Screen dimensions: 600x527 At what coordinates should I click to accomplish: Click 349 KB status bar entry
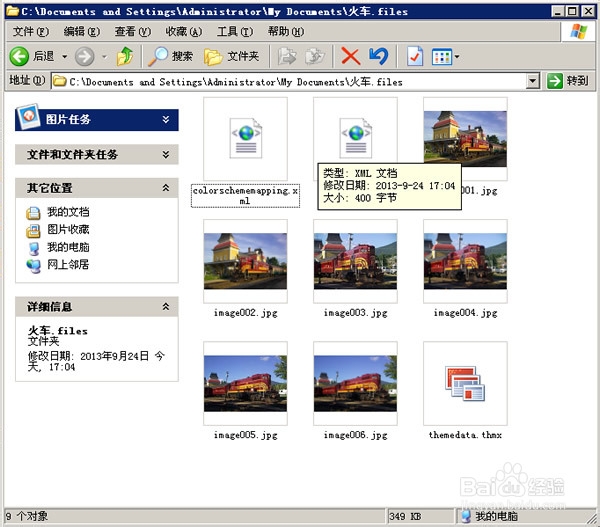405,516
